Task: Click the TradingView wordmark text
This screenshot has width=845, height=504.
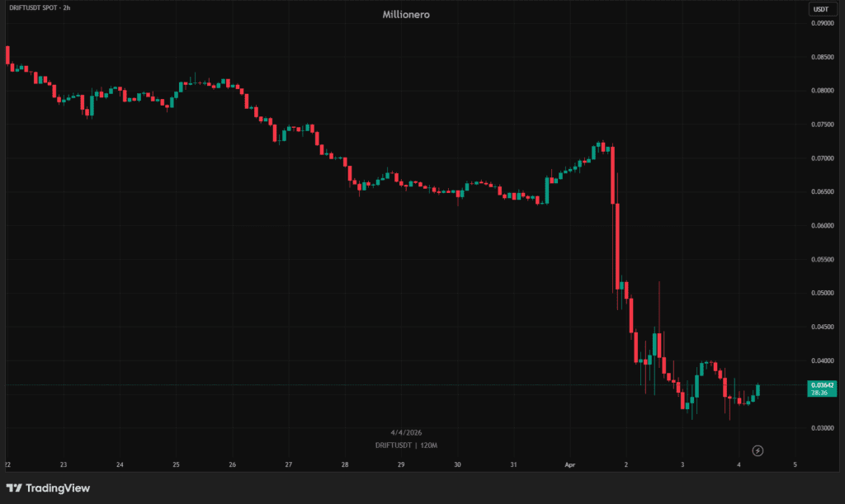Action: 58,488
